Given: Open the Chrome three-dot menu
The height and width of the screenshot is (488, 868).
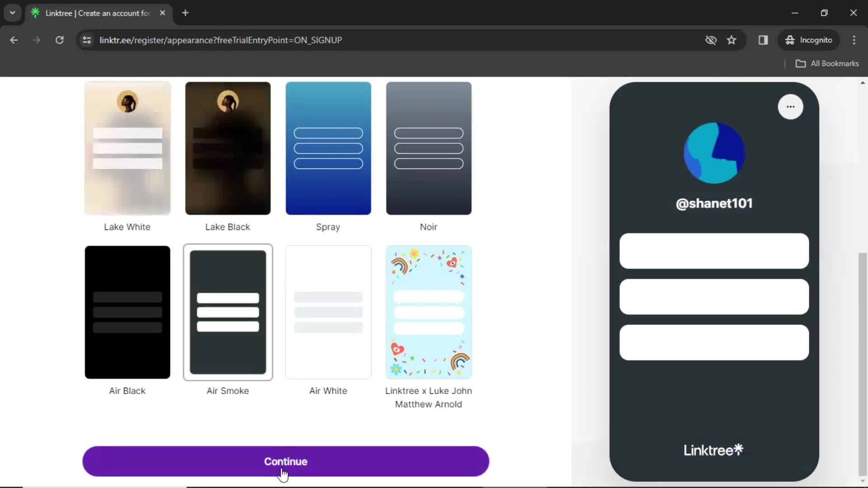Looking at the screenshot, I should tap(854, 40).
